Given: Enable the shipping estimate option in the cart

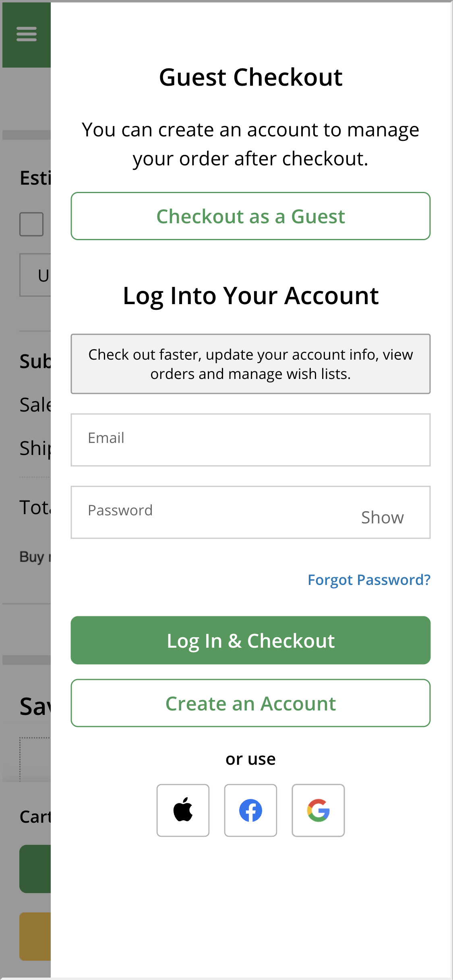Looking at the screenshot, I should 31,224.
